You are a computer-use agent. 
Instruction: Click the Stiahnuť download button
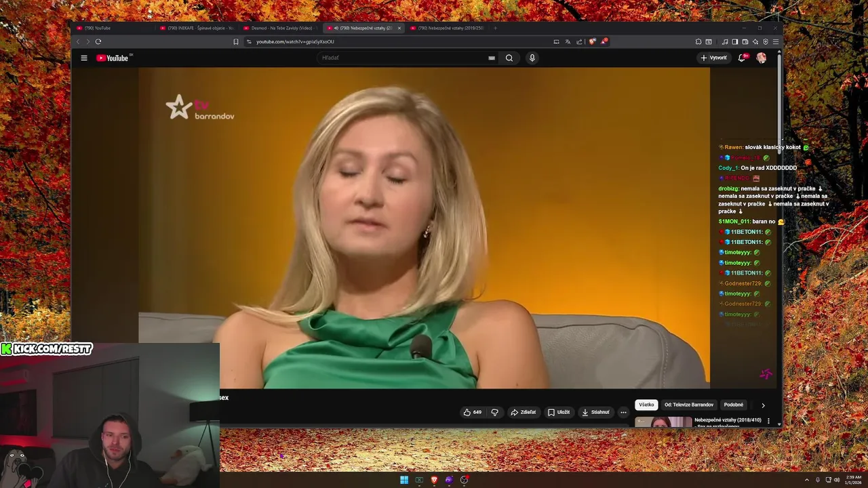[596, 412]
